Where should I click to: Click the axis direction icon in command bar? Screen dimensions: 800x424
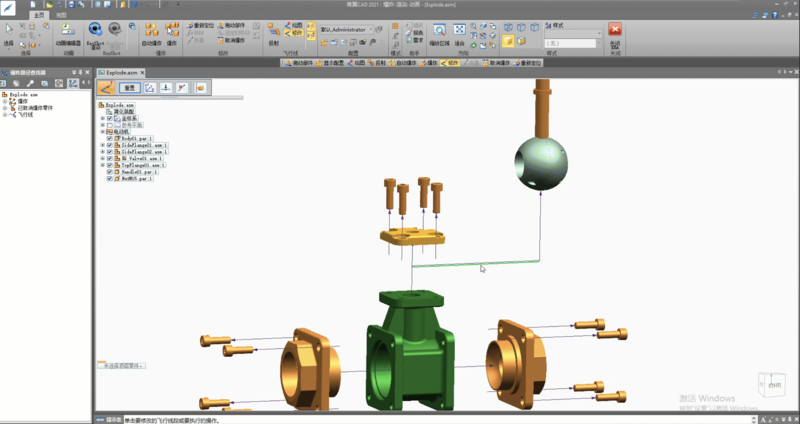pyautogui.click(x=149, y=88)
